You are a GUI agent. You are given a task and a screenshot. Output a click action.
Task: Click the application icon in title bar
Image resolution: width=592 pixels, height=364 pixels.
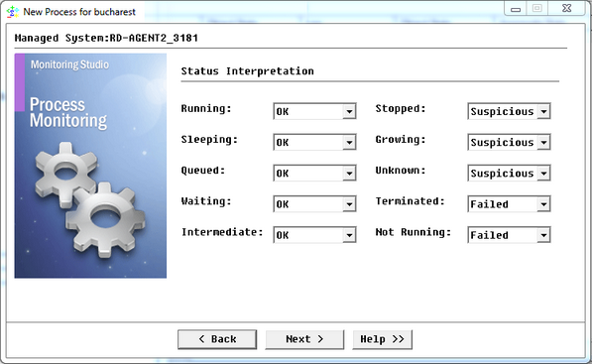13,12
